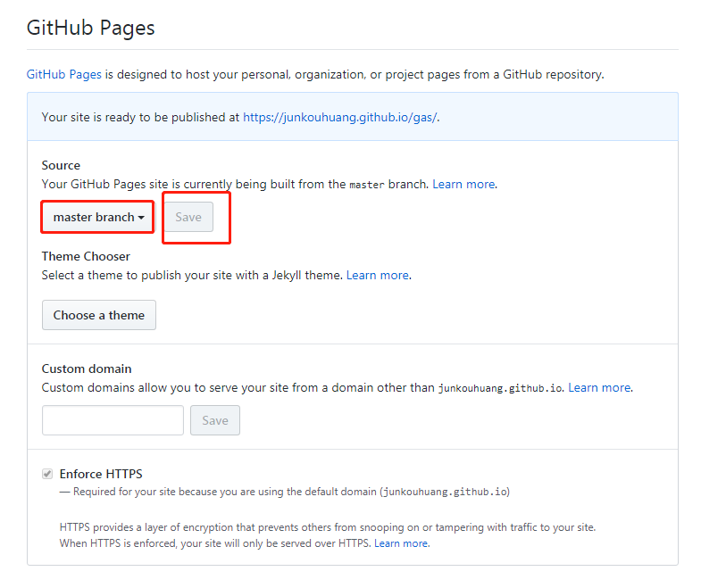Viewport: 701px width, 588px height.
Task: Click the master code text in Source description
Action: tap(367, 185)
